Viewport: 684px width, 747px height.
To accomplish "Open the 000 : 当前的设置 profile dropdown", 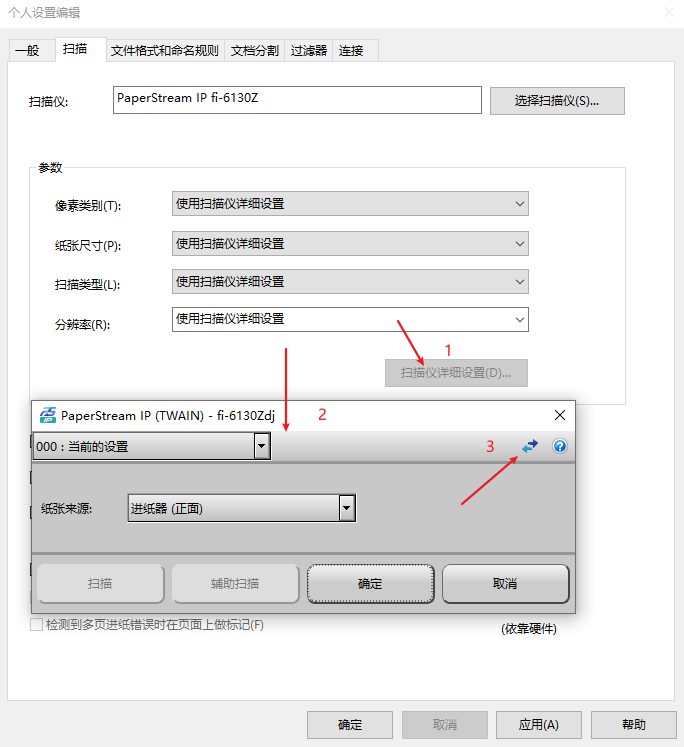I will [151, 446].
